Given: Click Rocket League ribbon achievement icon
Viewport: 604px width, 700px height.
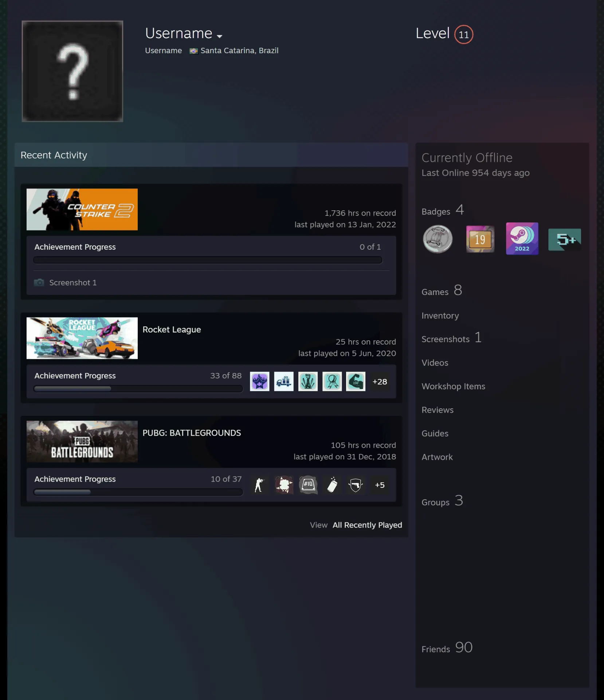Looking at the screenshot, I should click(x=332, y=381).
